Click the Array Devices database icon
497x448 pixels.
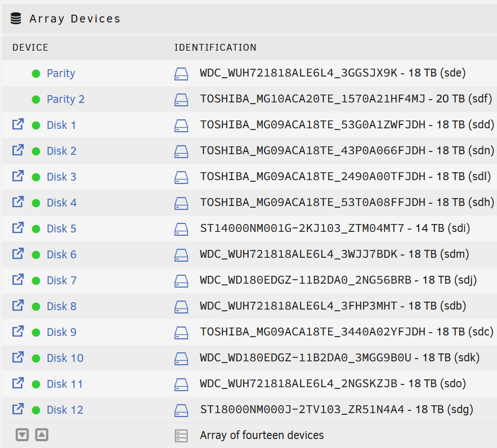tap(16, 19)
